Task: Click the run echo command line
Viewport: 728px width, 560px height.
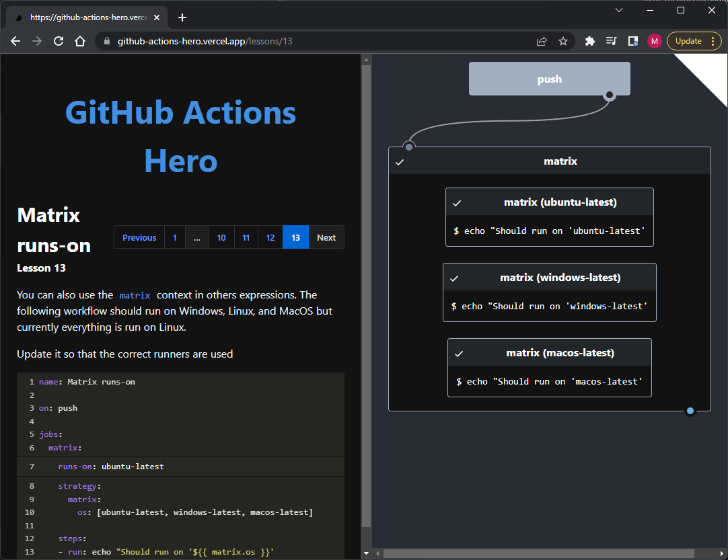Action: point(180,552)
